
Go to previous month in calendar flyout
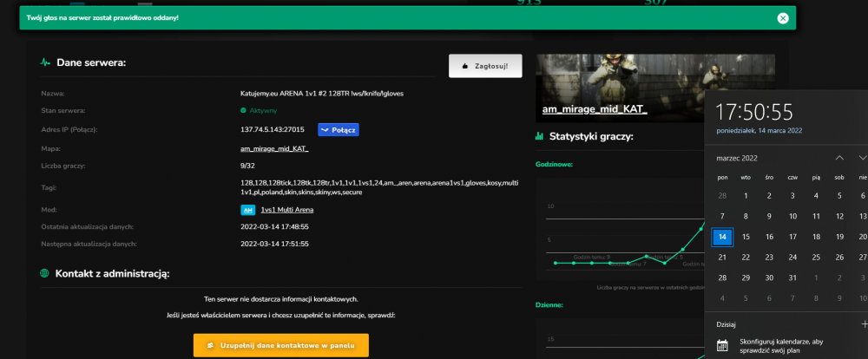pos(839,158)
